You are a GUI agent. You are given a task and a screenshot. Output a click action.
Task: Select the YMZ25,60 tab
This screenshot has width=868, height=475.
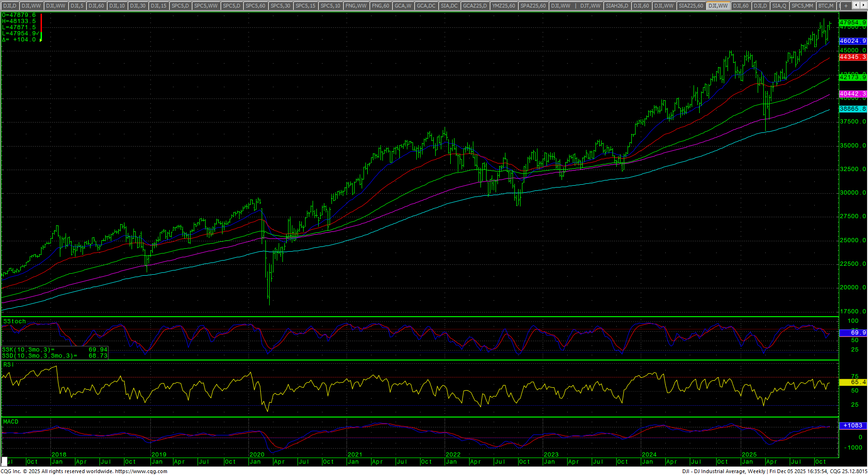[x=503, y=6]
